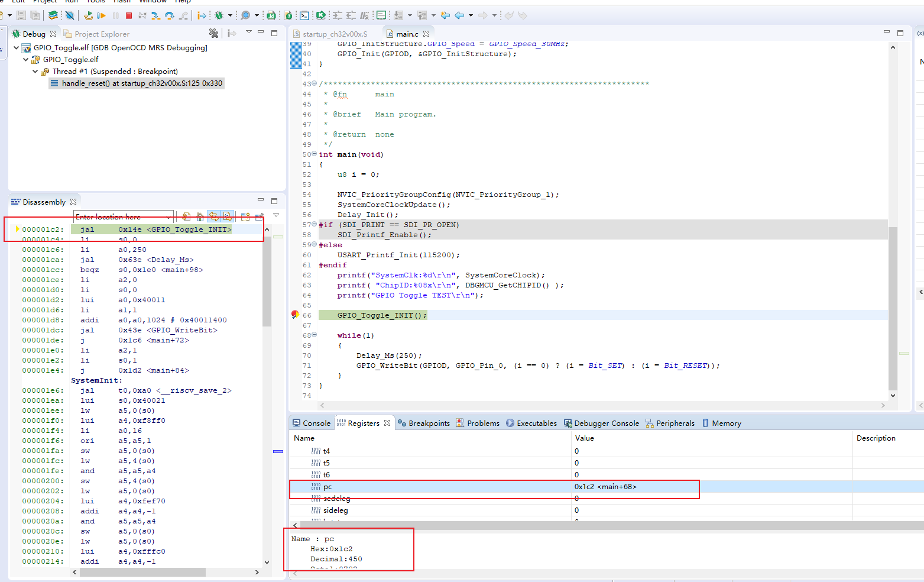Click the Disassembly Refresh View icon
Image resolution: width=924 pixels, height=582 pixels.
(x=186, y=216)
